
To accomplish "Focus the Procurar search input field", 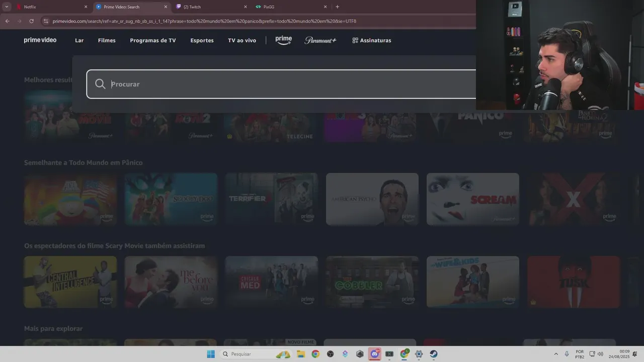I will tap(282, 84).
